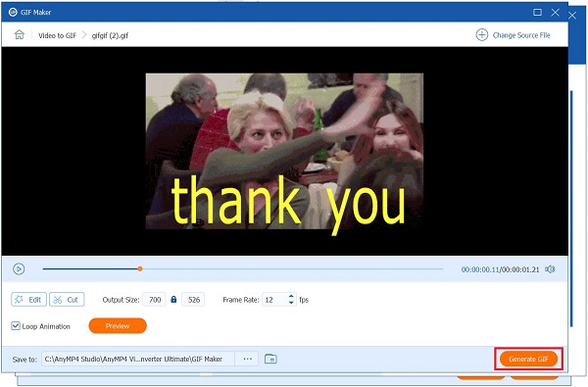Click the output width field 700
Screen dimensions: 588x387
click(155, 300)
